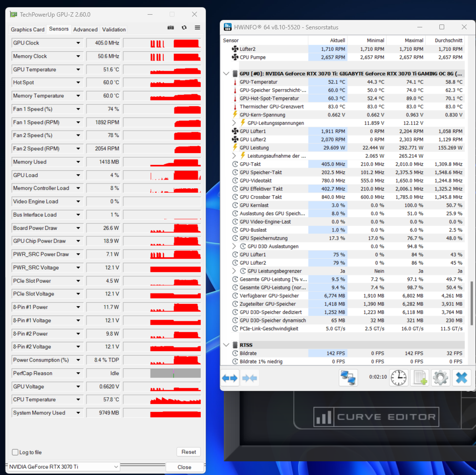Open the NVIDIA GeForce RTX 3070 Ti selector
Image resolution: width=476 pixels, height=475 pixels.
(64, 467)
